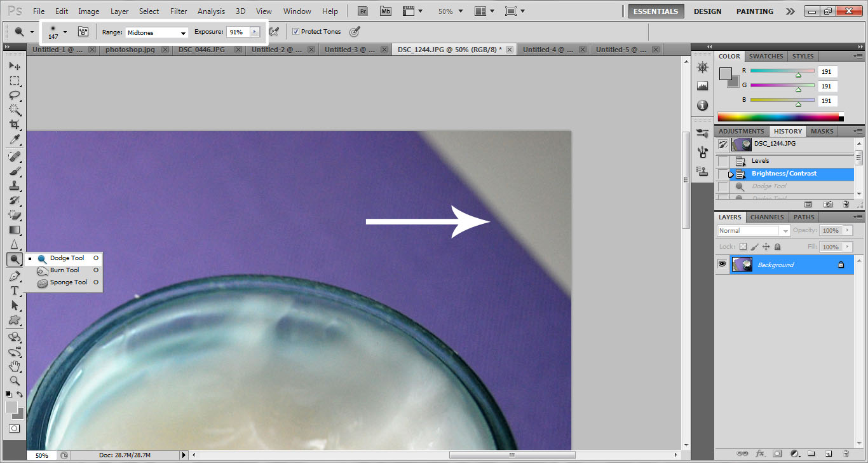Select the Pen tool
The image size is (868, 463).
pyautogui.click(x=14, y=276)
